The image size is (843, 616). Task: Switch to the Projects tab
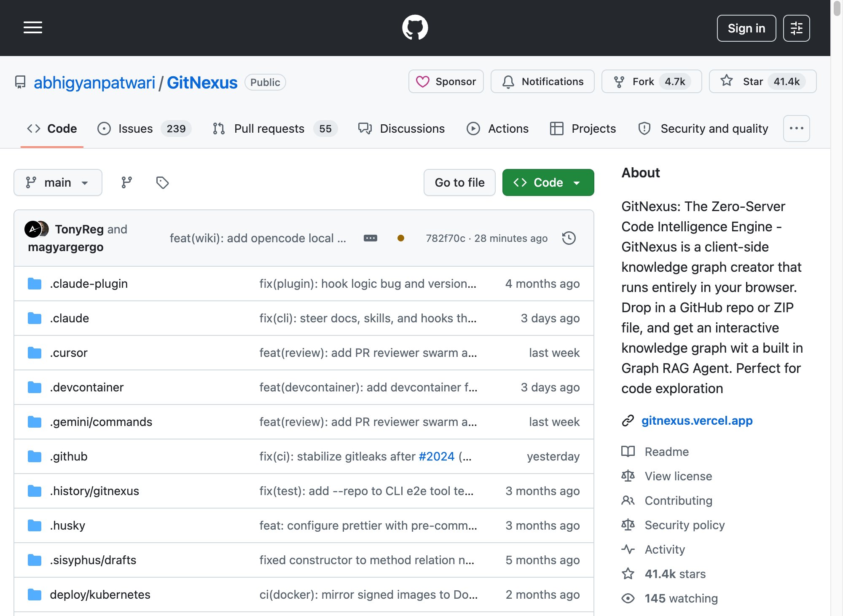coord(583,129)
